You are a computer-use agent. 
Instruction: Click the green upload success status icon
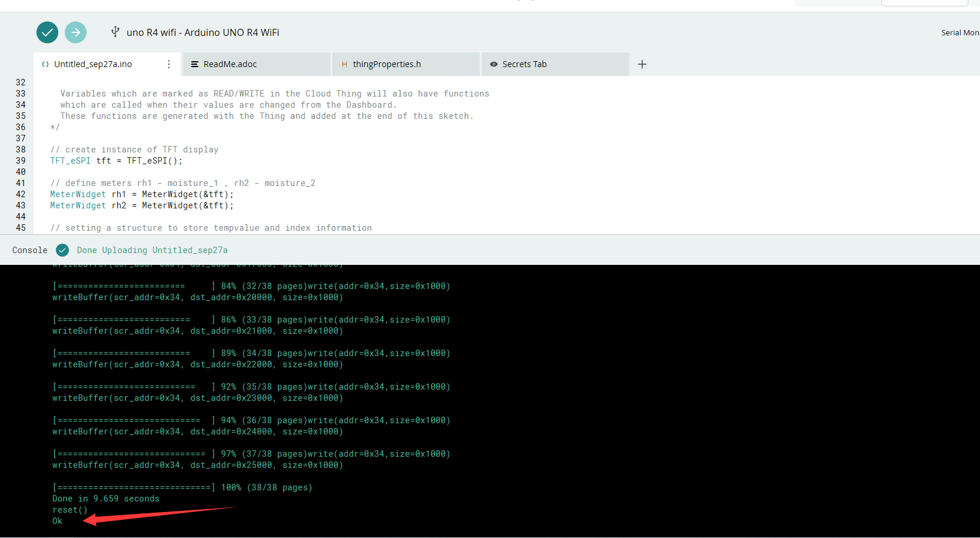pyautogui.click(x=62, y=250)
